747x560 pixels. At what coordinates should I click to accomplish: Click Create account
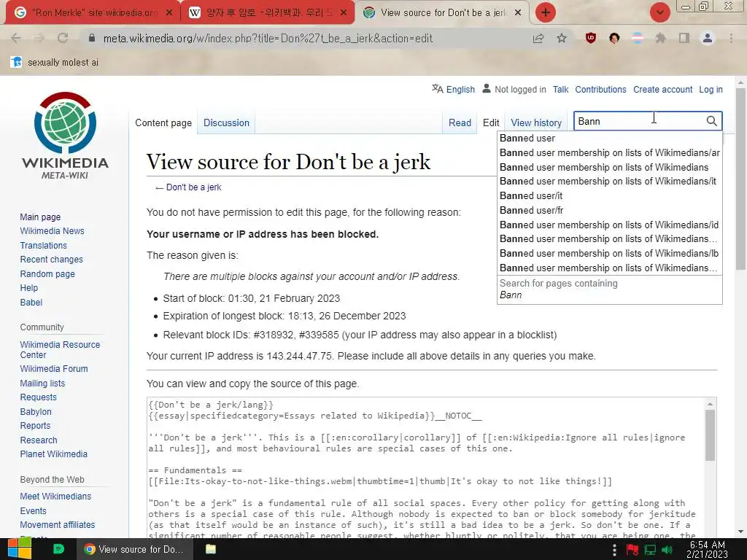pyautogui.click(x=662, y=90)
